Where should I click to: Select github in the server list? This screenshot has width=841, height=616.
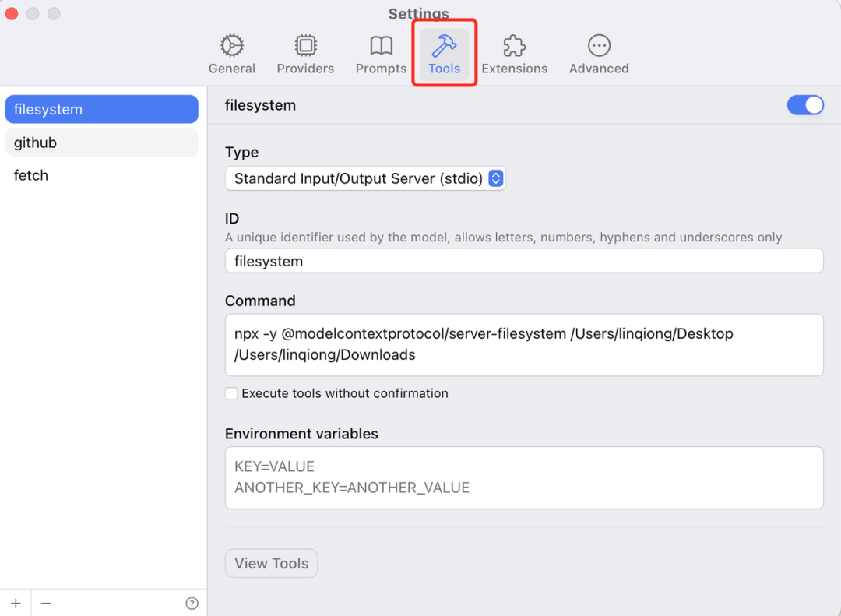101,143
